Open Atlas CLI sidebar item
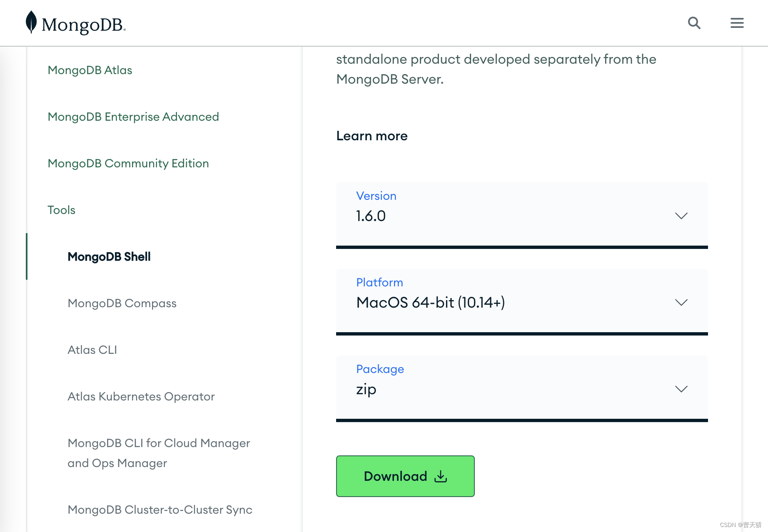768x532 pixels. 92,350
